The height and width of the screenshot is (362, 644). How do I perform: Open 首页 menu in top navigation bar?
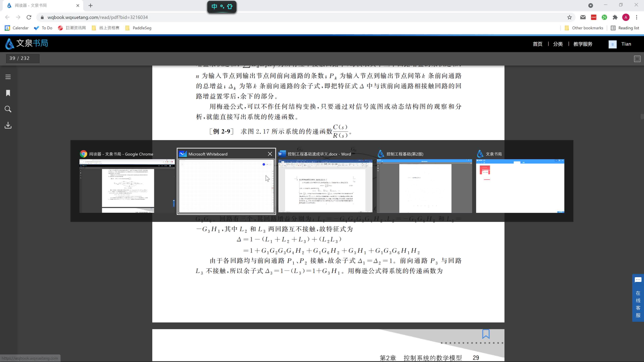[538, 44]
